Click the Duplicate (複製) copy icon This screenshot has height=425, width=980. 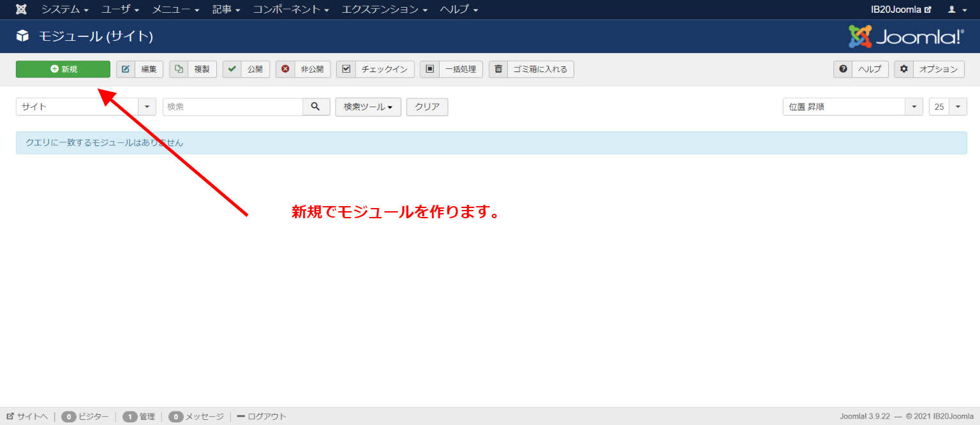point(179,69)
